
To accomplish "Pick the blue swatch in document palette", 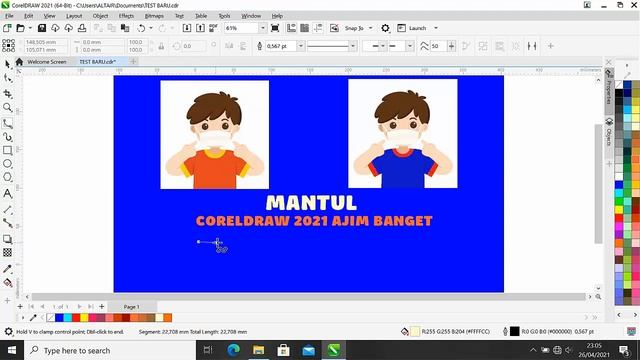I will pyautogui.click(x=59, y=318).
